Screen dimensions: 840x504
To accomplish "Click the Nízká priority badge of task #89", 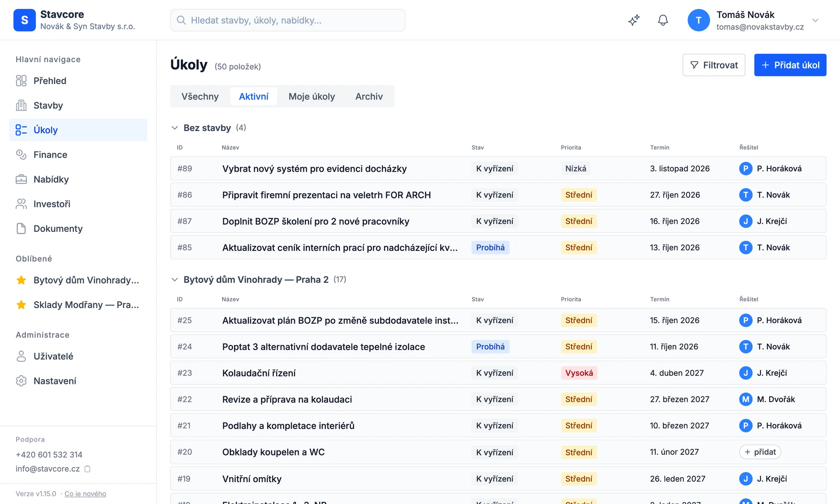I will click(x=575, y=168).
